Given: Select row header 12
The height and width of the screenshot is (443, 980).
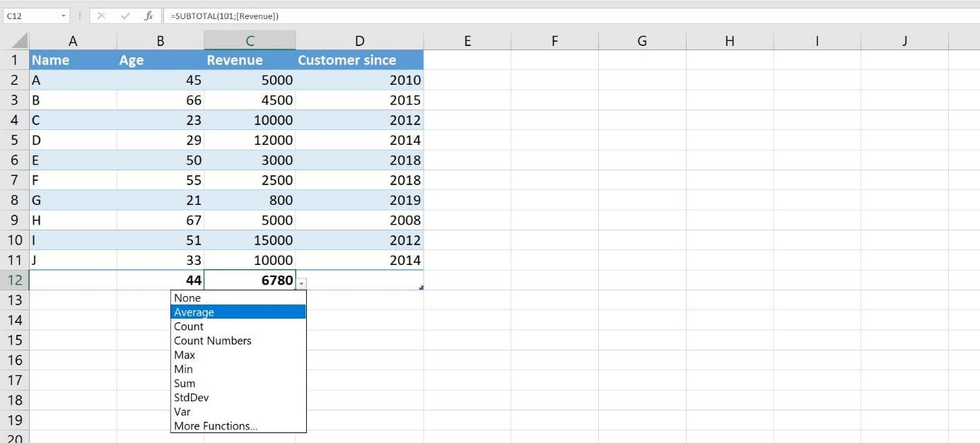Looking at the screenshot, I should [x=15, y=280].
